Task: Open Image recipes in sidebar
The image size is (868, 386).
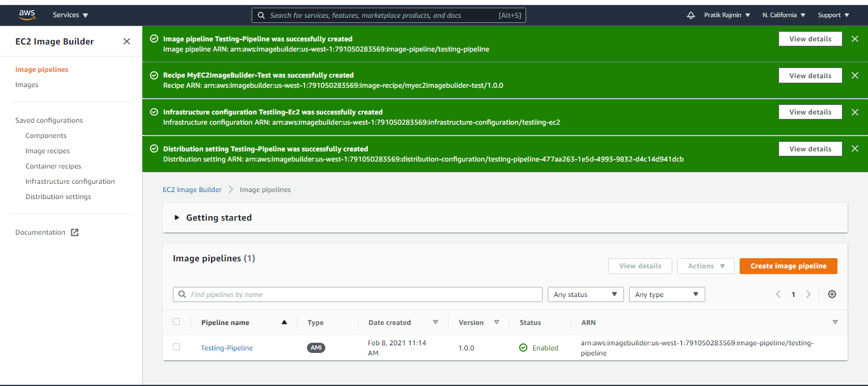Action: pyautogui.click(x=48, y=151)
